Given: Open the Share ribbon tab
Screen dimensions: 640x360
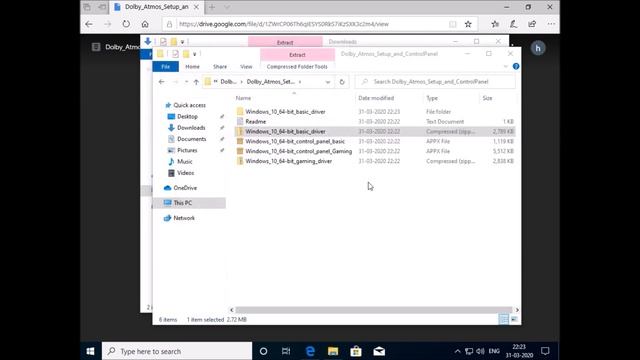Looking at the screenshot, I should coord(220,67).
